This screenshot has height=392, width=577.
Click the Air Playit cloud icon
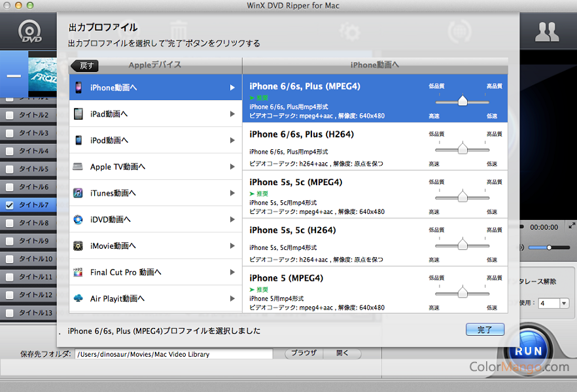[x=79, y=298]
